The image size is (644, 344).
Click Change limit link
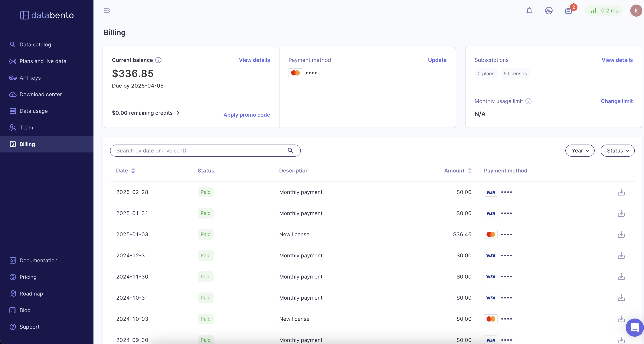pos(616,101)
